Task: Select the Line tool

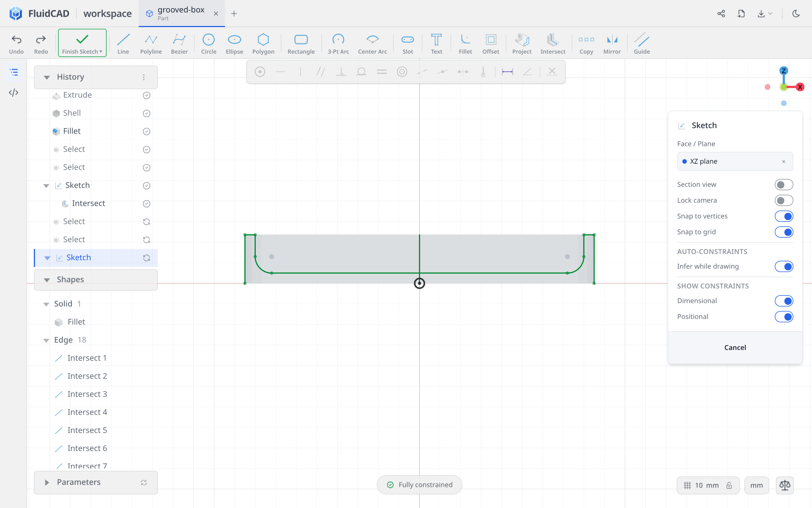Action: pos(123,44)
